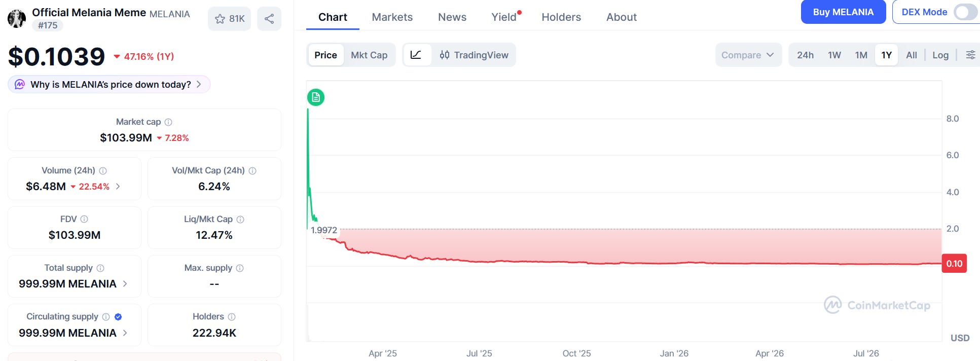Select the line chart icon

coord(416,55)
